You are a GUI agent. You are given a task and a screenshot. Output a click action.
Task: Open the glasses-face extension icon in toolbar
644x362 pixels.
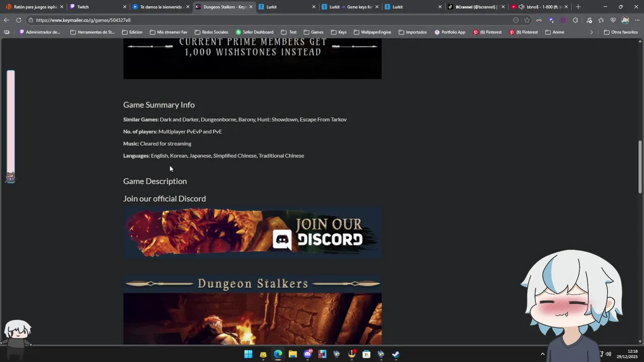pyautogui.click(x=539, y=20)
